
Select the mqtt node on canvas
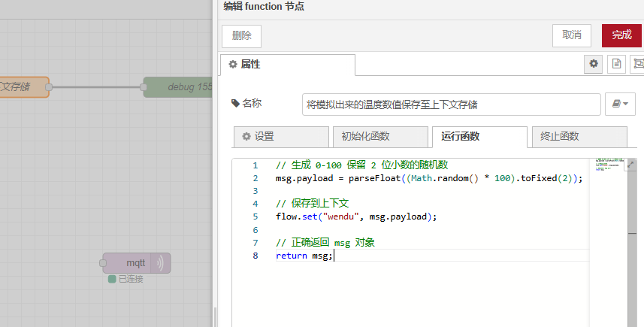pos(135,263)
